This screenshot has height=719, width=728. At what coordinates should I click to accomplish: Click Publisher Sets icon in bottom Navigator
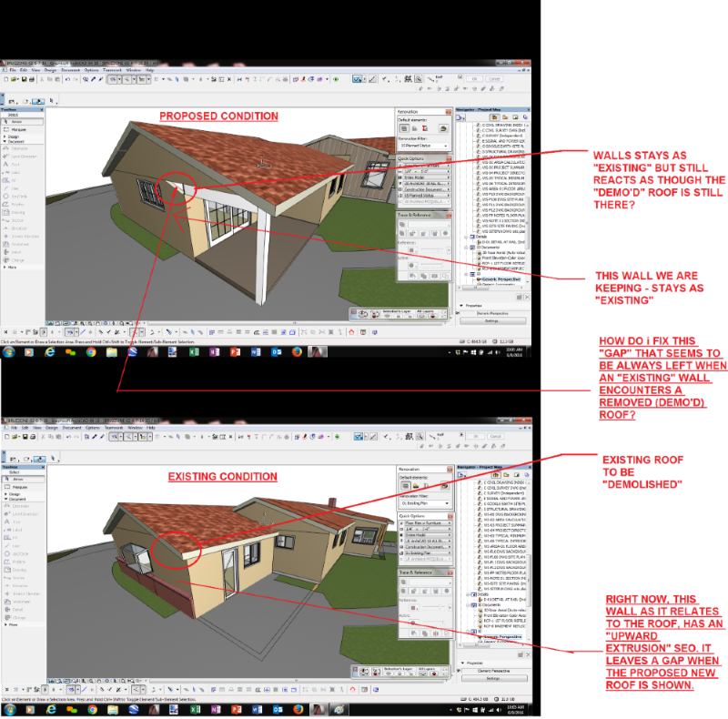pyautogui.click(x=527, y=475)
